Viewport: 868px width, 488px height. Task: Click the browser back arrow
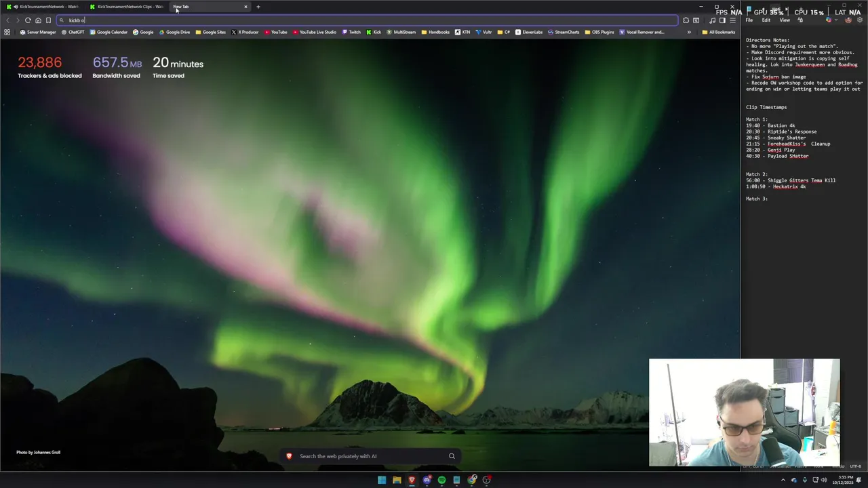pyautogui.click(x=8, y=20)
